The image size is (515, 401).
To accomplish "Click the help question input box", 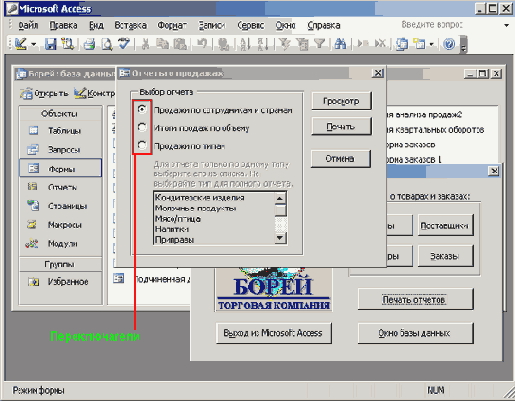I will [450, 25].
